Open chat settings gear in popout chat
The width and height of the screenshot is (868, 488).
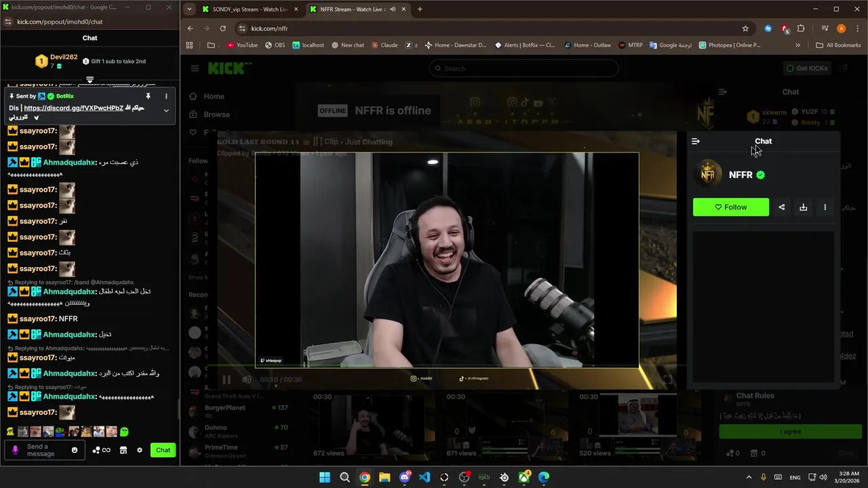[140, 450]
